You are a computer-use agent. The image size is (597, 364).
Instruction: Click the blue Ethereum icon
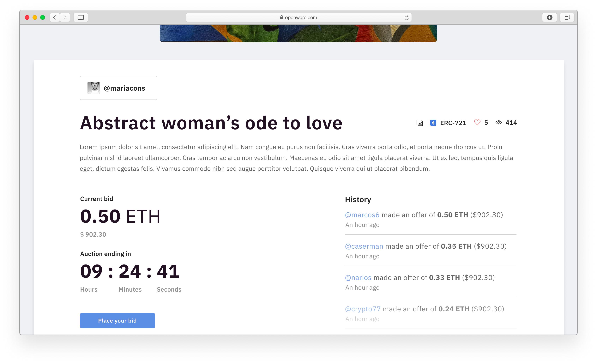coord(433,123)
